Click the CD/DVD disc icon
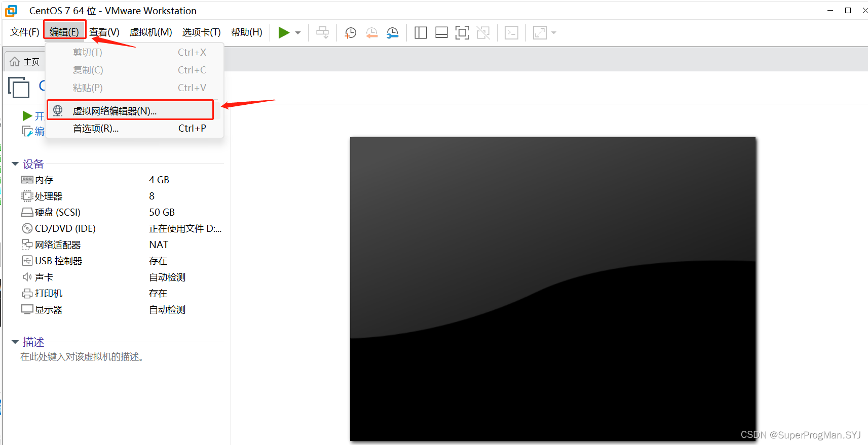The width and height of the screenshot is (868, 445). point(27,228)
